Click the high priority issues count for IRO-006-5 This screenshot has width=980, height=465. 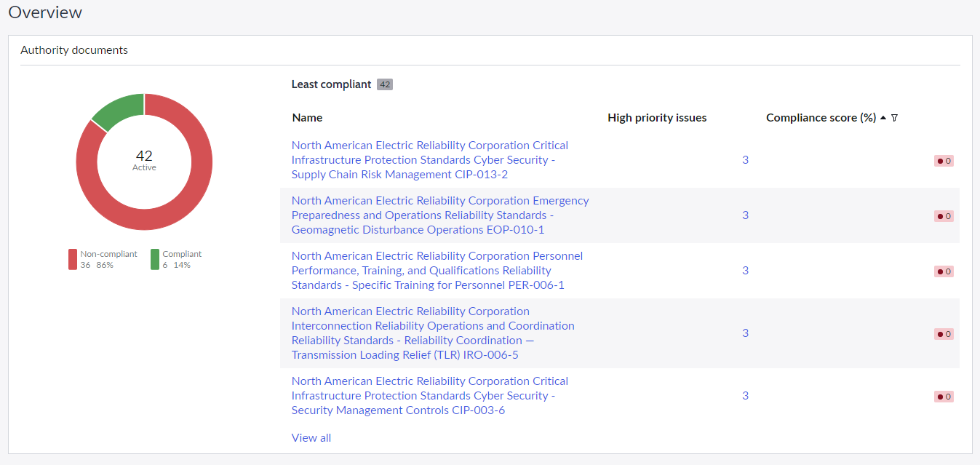point(745,333)
